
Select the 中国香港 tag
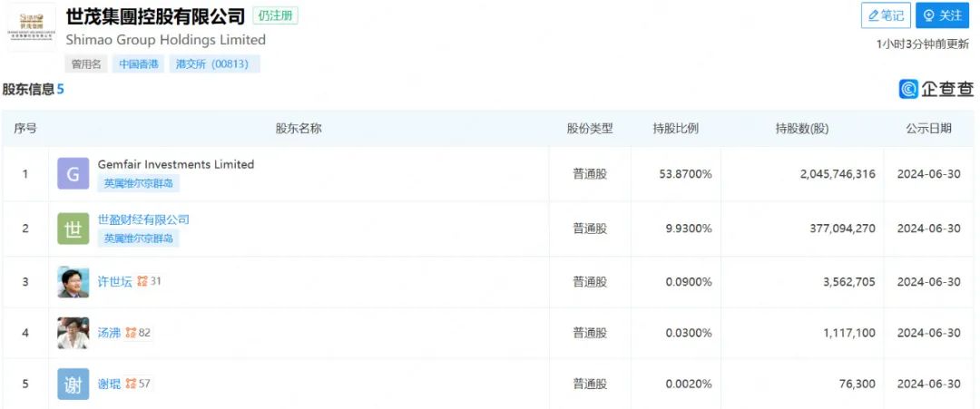138,63
